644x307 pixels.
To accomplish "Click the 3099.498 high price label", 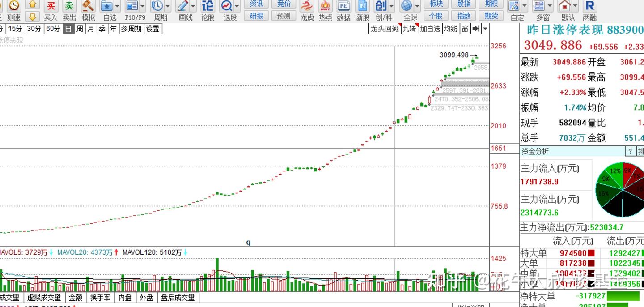I will [x=454, y=55].
